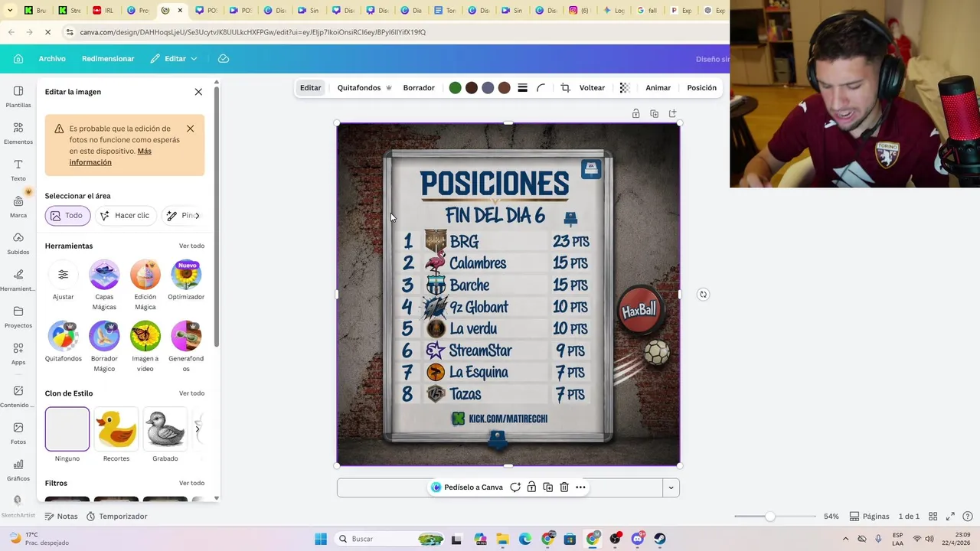Open the Optimizador tool
980x551 pixels.
pyautogui.click(x=186, y=281)
